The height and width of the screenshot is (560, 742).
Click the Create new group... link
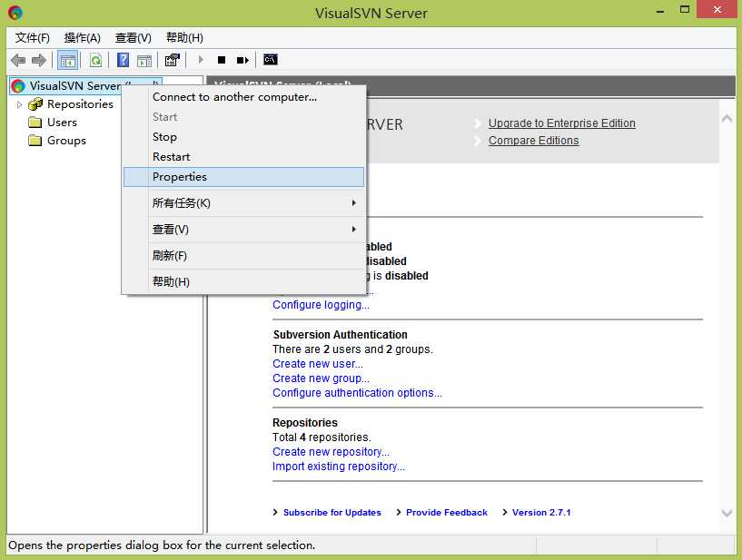pyautogui.click(x=321, y=378)
